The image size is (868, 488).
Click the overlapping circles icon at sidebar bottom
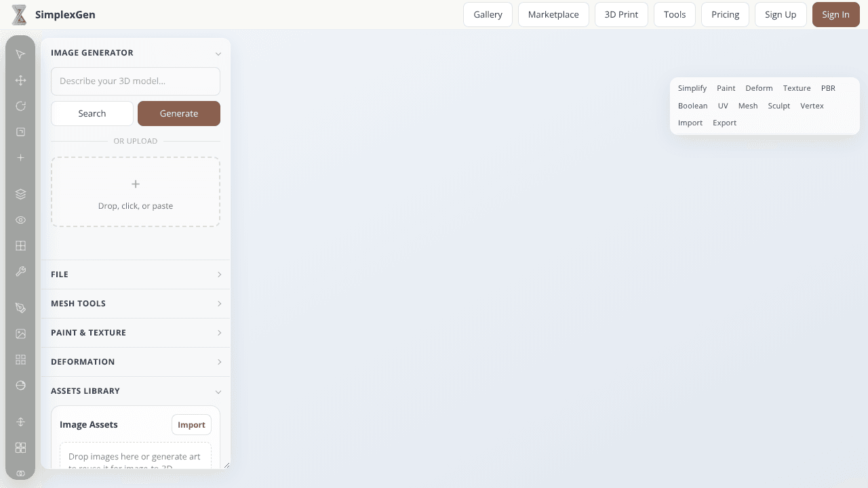pyautogui.click(x=20, y=473)
